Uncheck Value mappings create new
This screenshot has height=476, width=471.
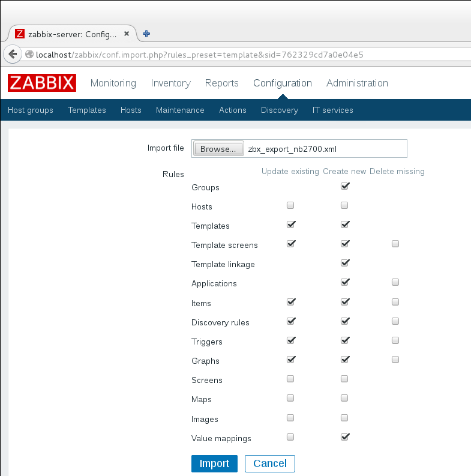345,437
